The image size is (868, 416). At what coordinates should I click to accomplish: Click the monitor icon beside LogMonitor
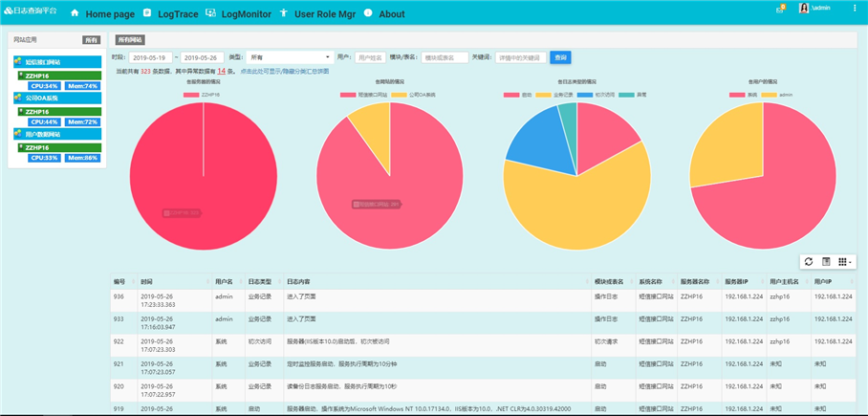210,13
